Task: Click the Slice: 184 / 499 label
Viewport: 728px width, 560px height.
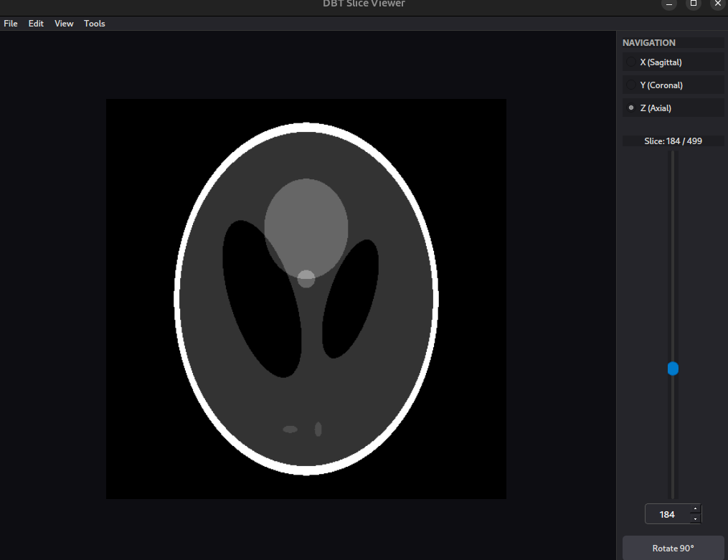Action: pos(673,141)
